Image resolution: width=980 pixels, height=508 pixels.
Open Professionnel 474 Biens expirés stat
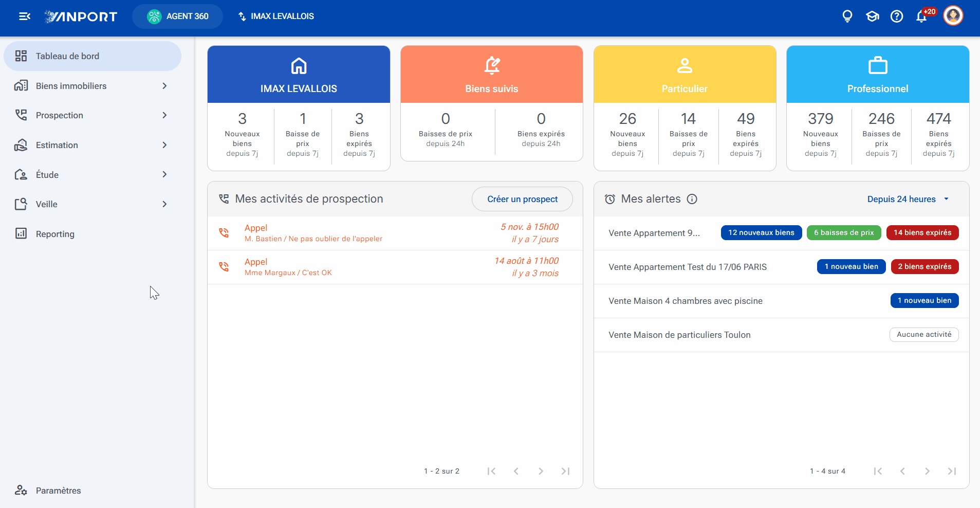[x=939, y=135]
